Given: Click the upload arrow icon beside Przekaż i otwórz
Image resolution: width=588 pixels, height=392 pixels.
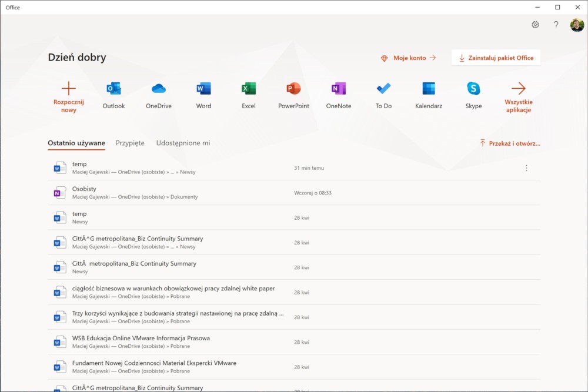Looking at the screenshot, I should pyautogui.click(x=483, y=143).
